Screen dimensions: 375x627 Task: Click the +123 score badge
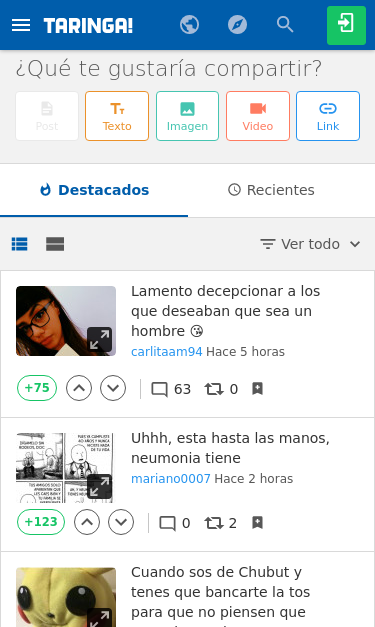41,522
